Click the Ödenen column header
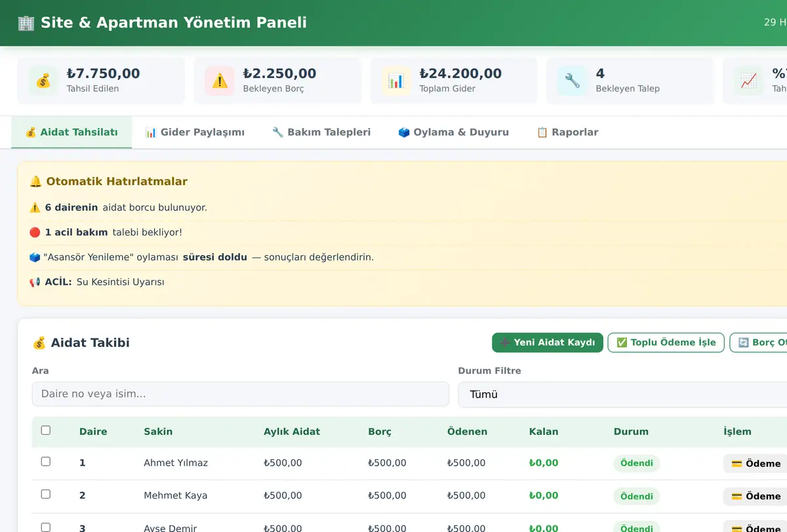 pos(467,432)
